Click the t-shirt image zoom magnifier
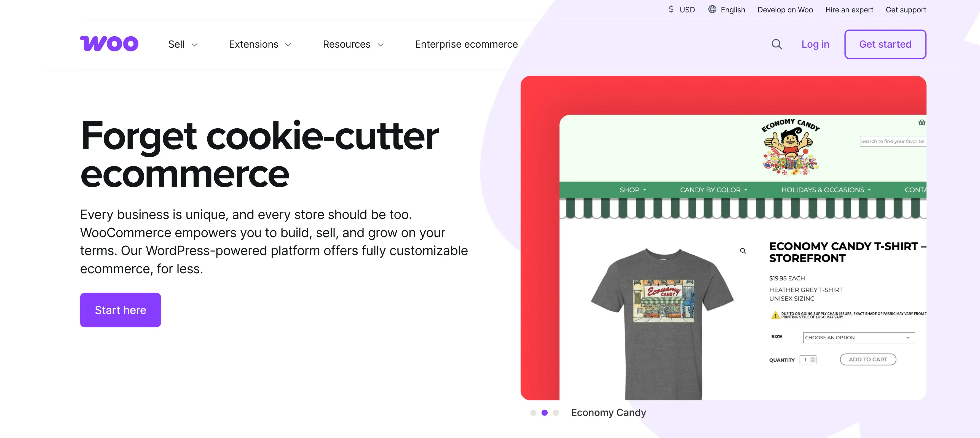Image resolution: width=980 pixels, height=438 pixels. [x=743, y=251]
